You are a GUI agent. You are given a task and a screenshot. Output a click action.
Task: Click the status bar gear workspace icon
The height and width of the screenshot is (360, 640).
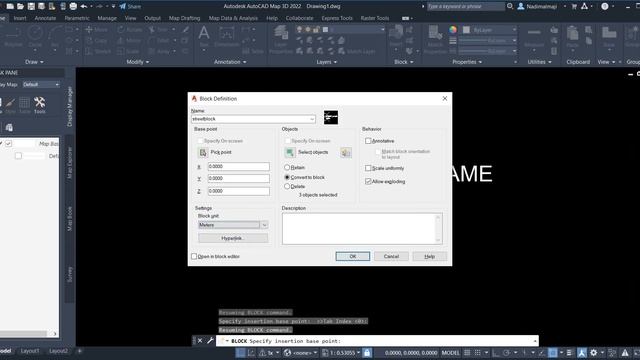pyautogui.click(x=593, y=353)
